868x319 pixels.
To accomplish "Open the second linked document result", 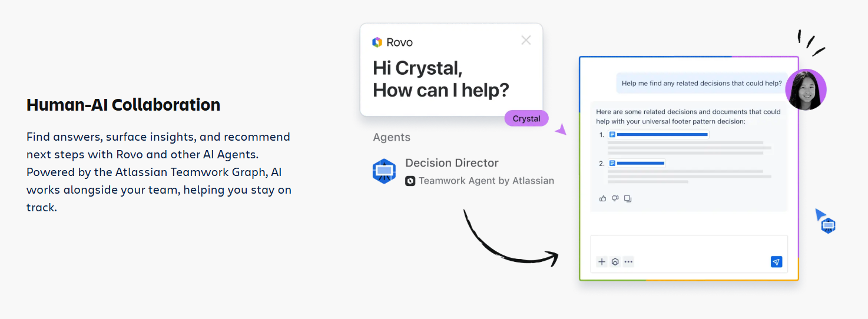I will 637,163.
